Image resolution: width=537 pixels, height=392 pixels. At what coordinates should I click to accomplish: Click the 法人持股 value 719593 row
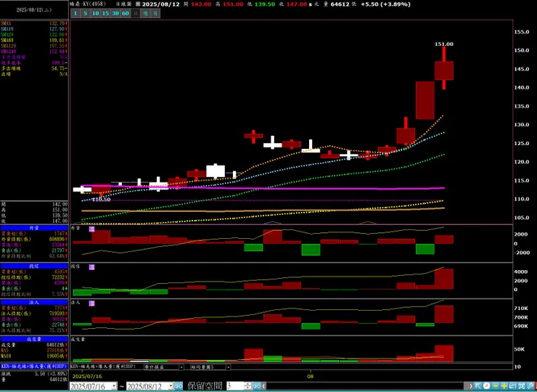pos(34,314)
